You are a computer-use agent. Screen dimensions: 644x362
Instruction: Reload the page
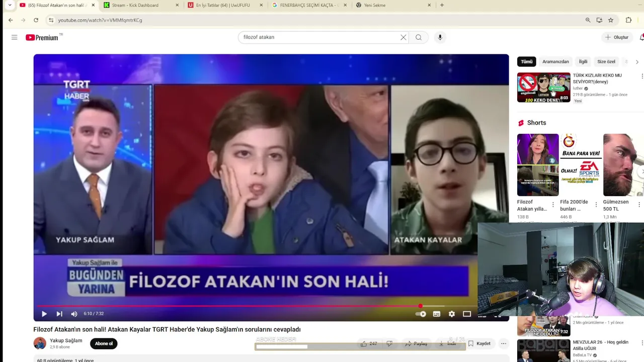pos(36,20)
